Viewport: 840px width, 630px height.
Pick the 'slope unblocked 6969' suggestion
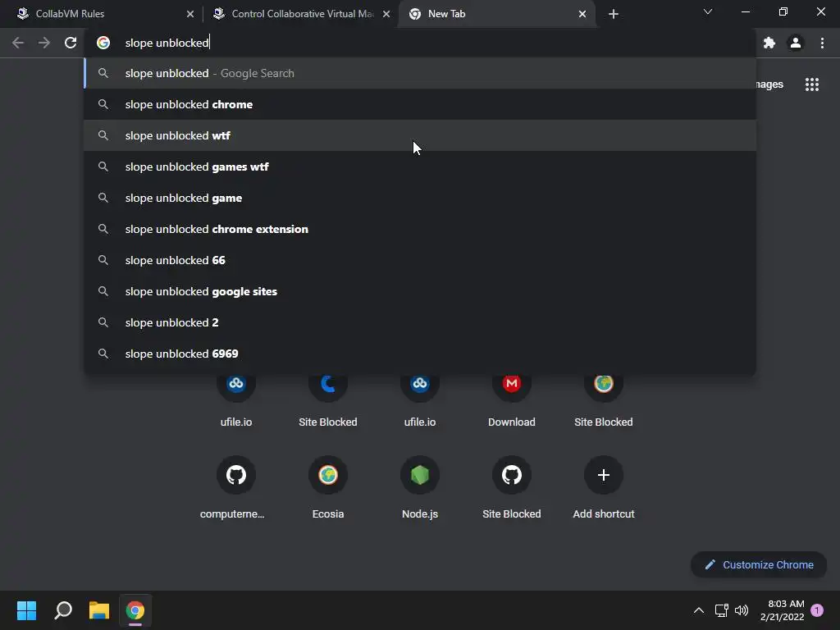pyautogui.click(x=420, y=354)
